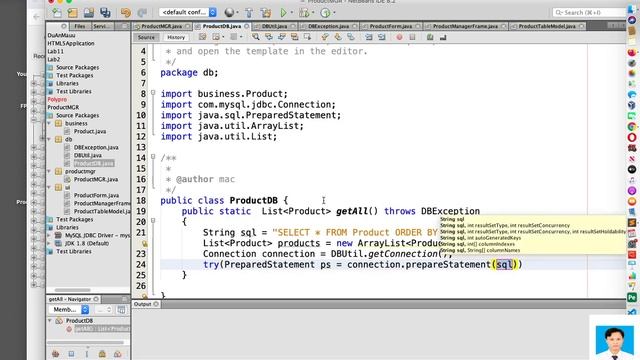The height and width of the screenshot is (360, 640).
Task: Run the project with the green play icon
Action: pyautogui.click(x=283, y=13)
